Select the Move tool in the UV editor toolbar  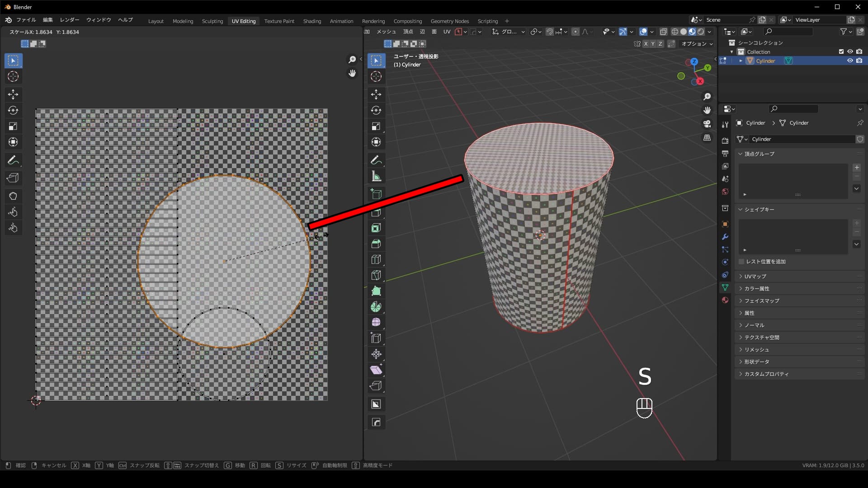click(x=13, y=94)
